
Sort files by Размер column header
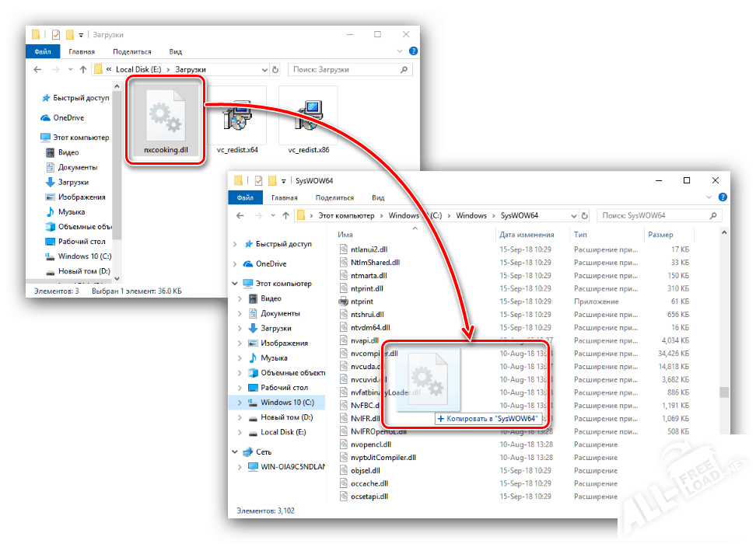point(660,235)
